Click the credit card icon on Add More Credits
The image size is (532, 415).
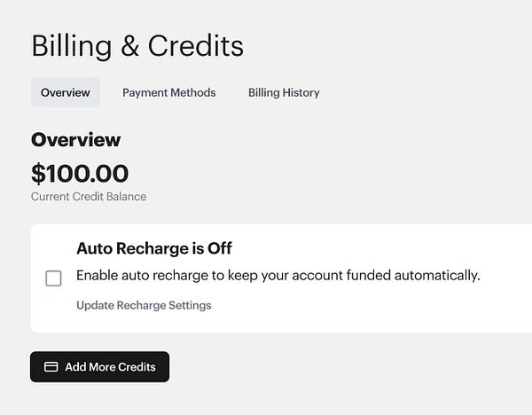51,367
